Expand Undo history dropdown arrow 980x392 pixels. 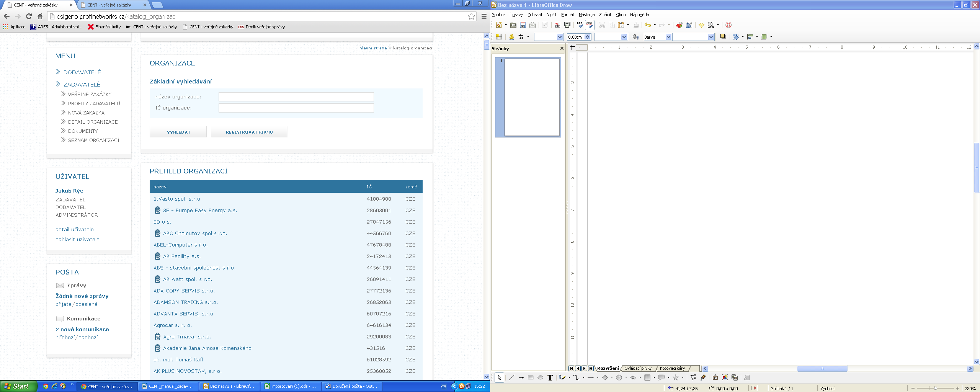(x=655, y=25)
